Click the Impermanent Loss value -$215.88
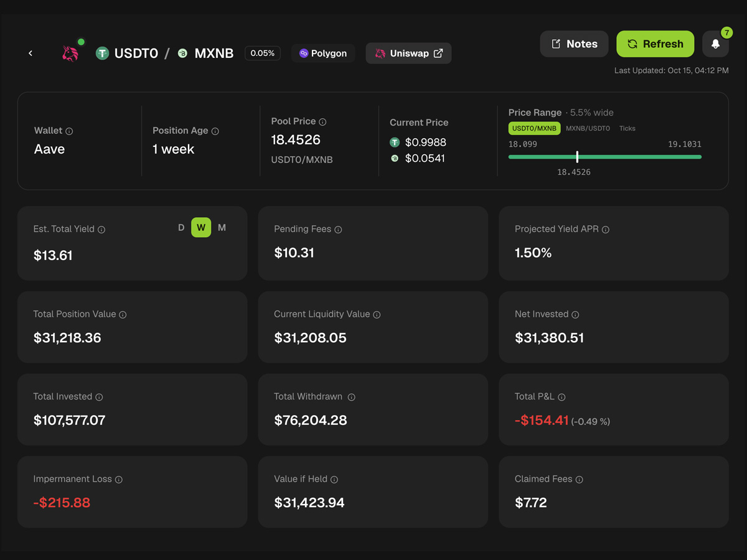The height and width of the screenshot is (560, 747). (62, 503)
